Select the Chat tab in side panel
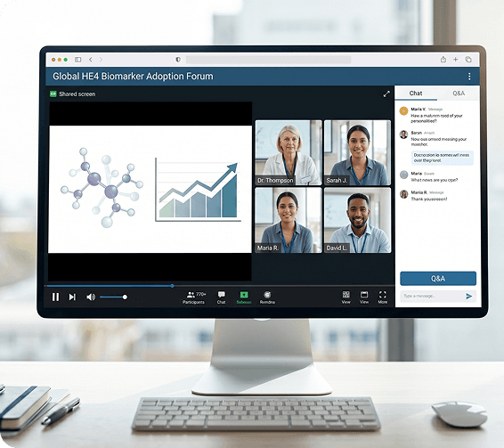Screen dimensions: 504x448 [416, 94]
